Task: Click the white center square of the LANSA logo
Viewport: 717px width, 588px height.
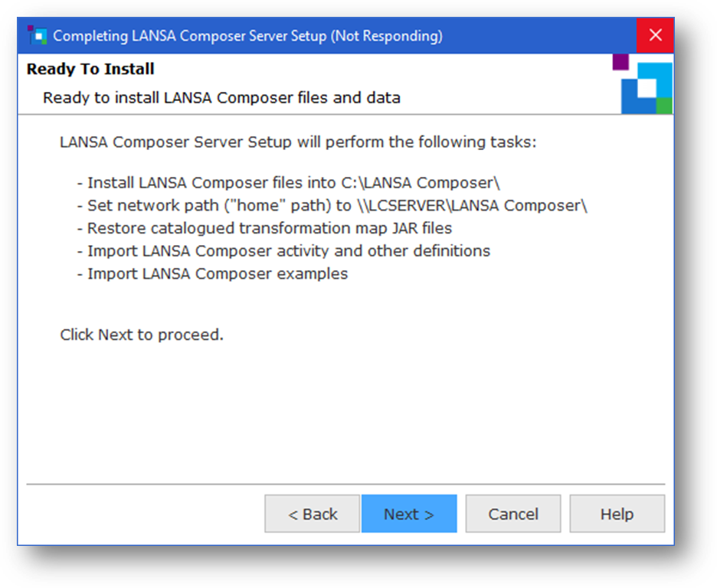Action: 647,87
